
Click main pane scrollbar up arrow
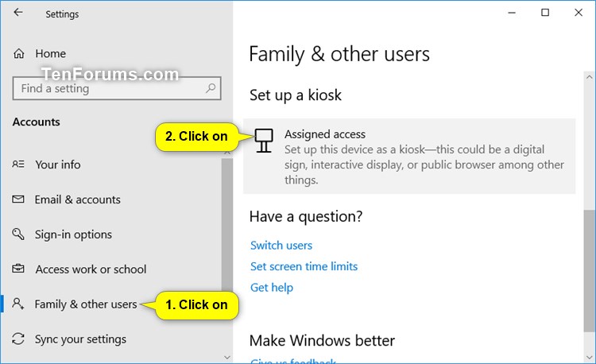[589, 77]
